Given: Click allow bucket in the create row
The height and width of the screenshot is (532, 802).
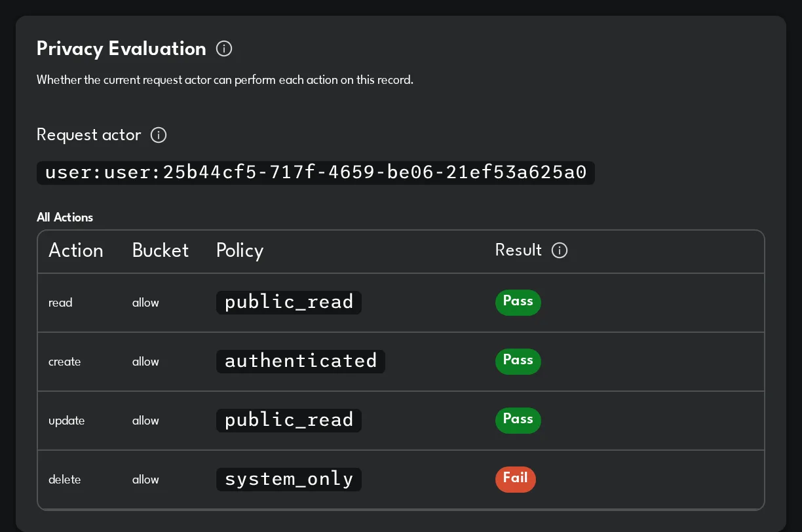Looking at the screenshot, I should 145,362.
